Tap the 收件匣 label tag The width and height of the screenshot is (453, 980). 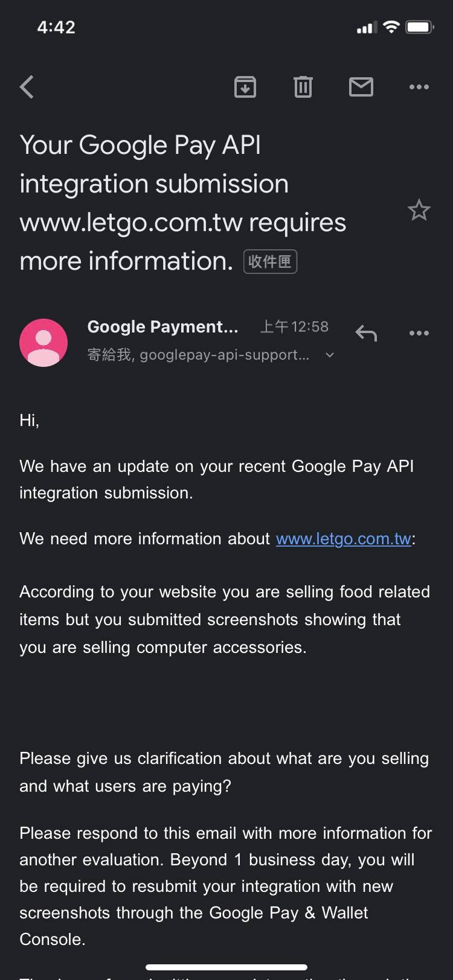pyautogui.click(x=270, y=262)
